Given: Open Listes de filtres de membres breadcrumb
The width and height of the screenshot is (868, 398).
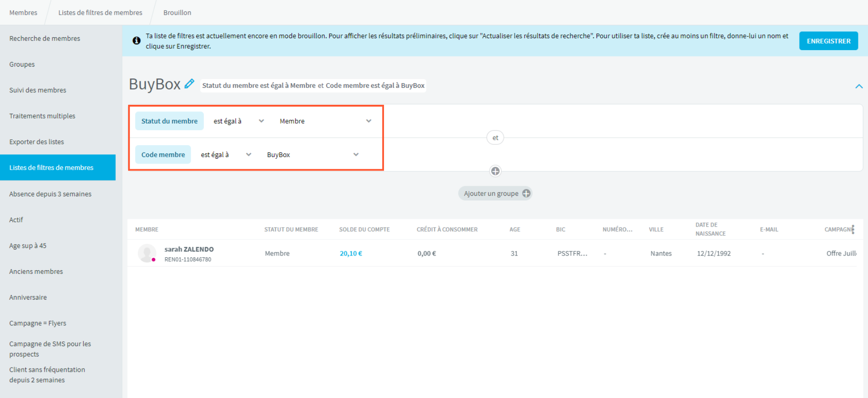Looking at the screenshot, I should (100, 13).
